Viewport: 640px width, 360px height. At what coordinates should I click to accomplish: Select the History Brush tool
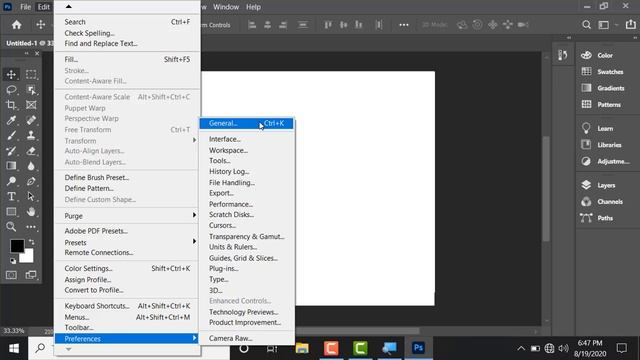[x=11, y=151]
